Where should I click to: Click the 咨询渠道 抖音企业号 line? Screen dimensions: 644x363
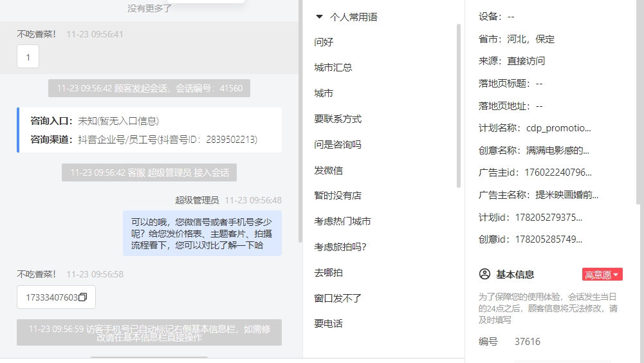(x=143, y=140)
